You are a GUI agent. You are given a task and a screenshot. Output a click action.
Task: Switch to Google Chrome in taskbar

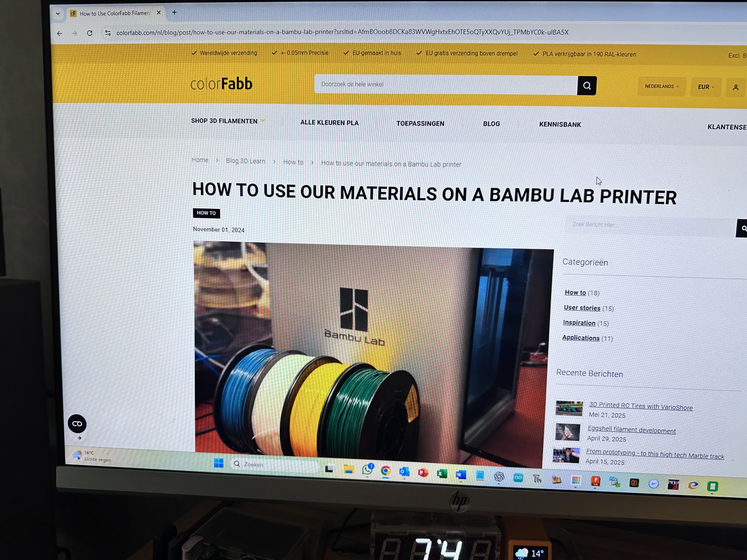pyautogui.click(x=386, y=471)
